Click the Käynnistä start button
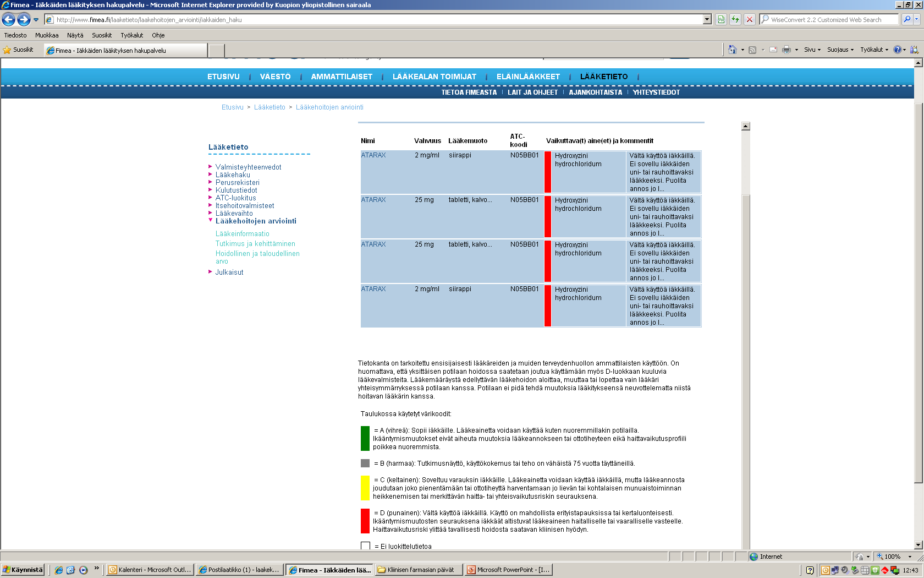 tap(23, 570)
